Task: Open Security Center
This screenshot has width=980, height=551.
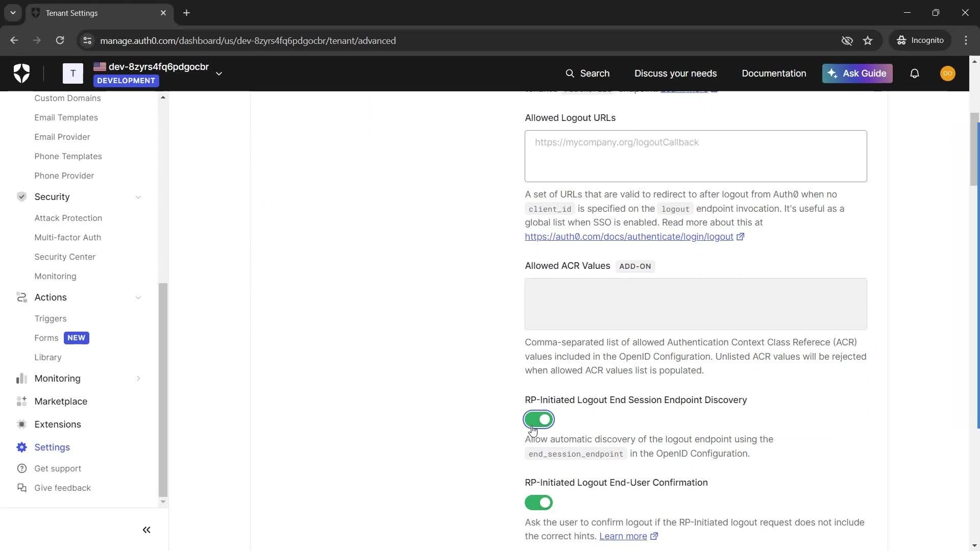Action: click(x=65, y=257)
